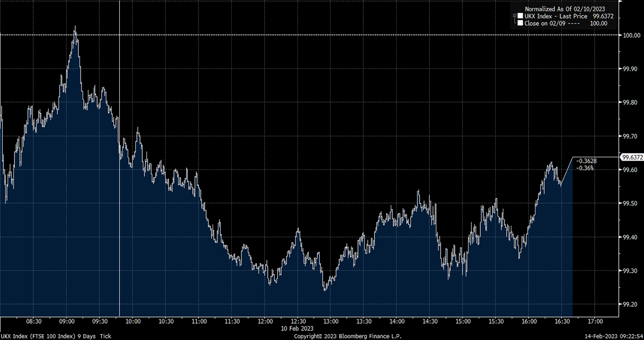Click the -0.3628 change value label
This screenshot has width=644, height=340.
[586, 161]
